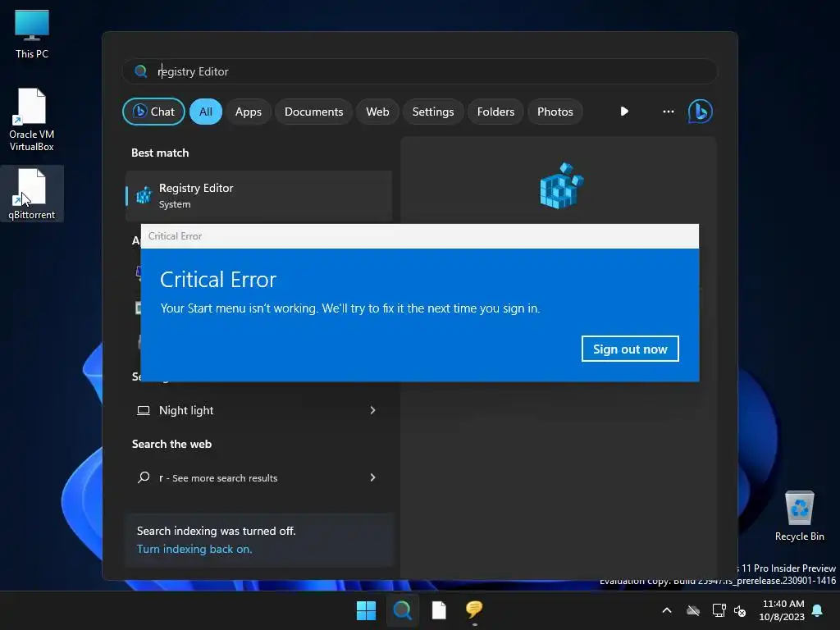This screenshot has height=630, width=840.
Task: Open Oracle VM VirtualBox desktop shortcut
Action: click(x=32, y=120)
